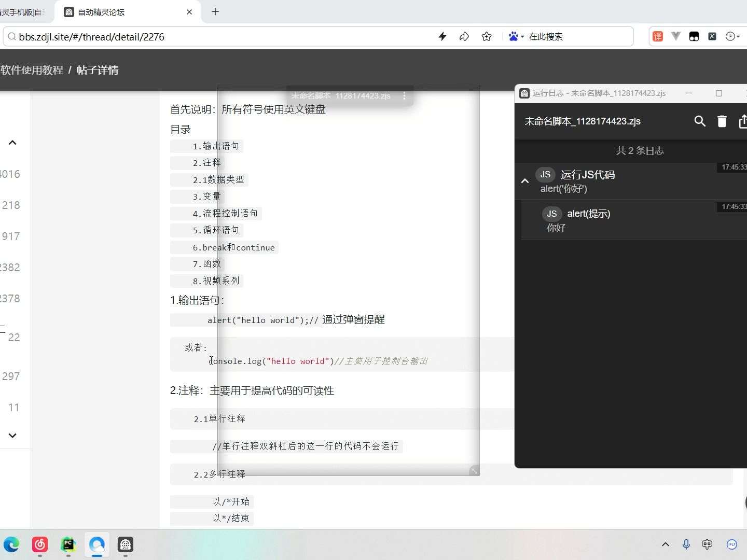Screen dimensions: 747x560
Task: Click the share export icon in log window
Action: coord(742,121)
